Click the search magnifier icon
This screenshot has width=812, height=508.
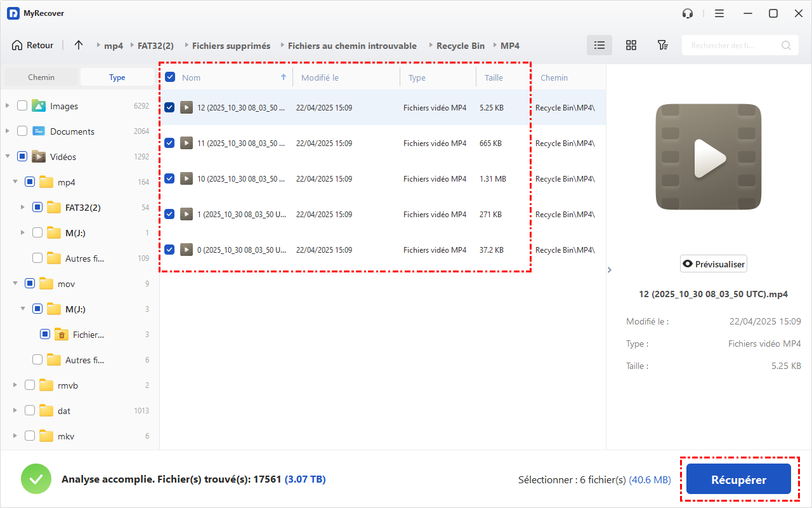pos(786,45)
